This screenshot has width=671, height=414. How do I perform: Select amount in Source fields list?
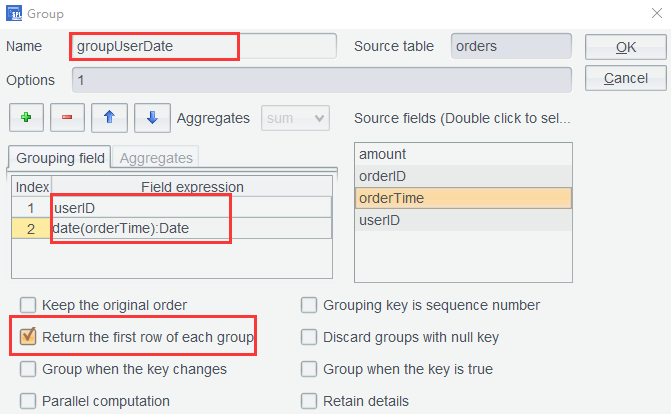tap(463, 154)
